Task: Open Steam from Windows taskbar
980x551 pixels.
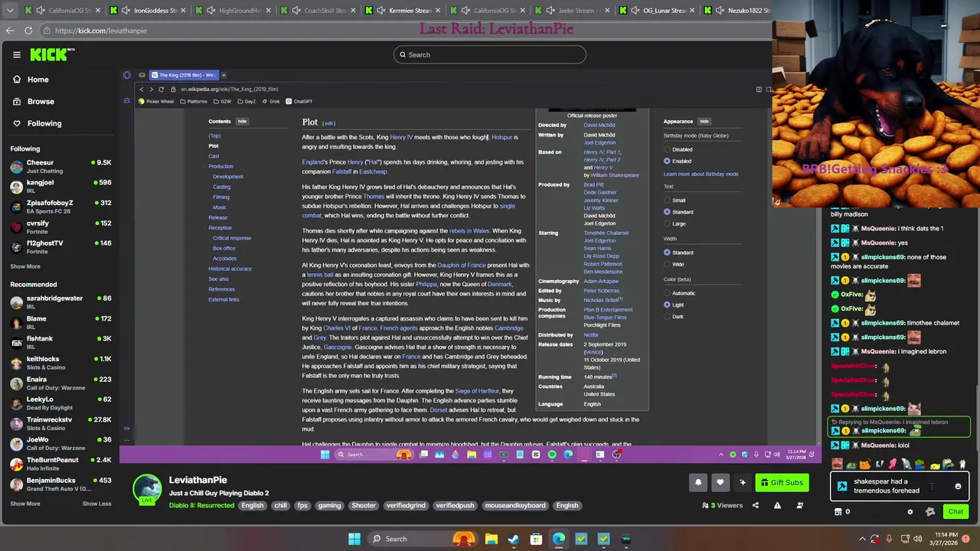Action: tap(513, 539)
